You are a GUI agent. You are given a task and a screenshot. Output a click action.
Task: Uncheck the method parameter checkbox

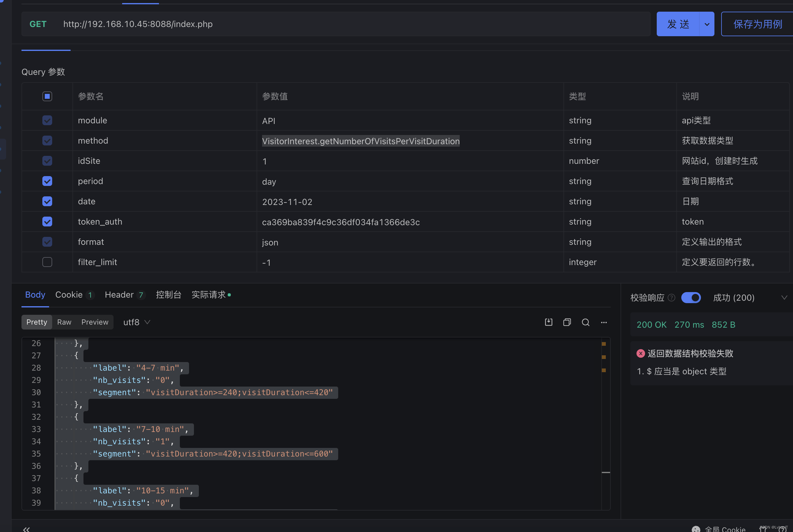coord(47,141)
